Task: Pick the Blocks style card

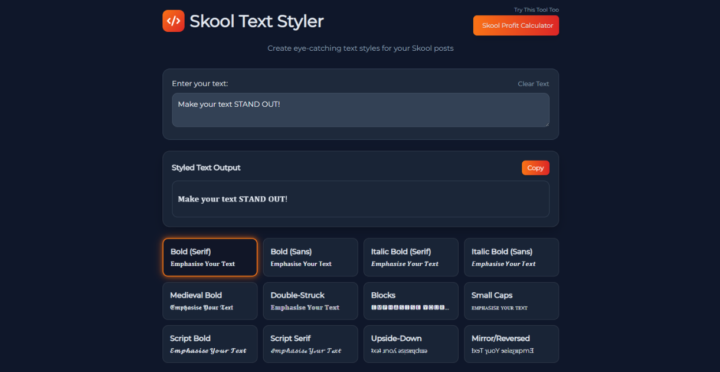Action: click(x=411, y=301)
